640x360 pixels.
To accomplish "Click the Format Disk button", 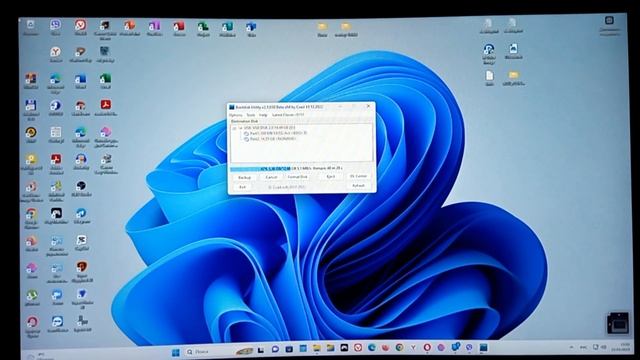I will [x=298, y=177].
